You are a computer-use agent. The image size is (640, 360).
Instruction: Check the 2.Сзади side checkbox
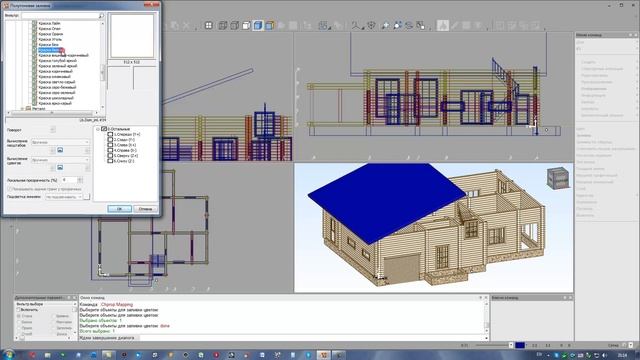[x=110, y=140]
